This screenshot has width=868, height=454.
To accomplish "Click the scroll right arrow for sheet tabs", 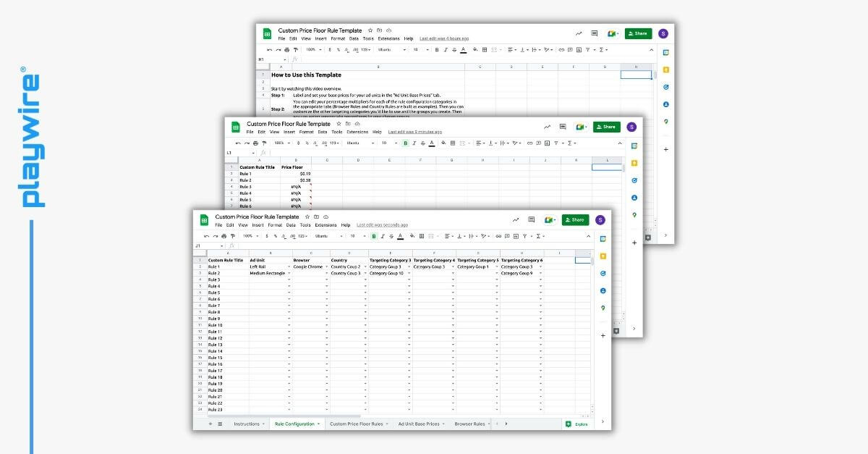I will point(506,424).
